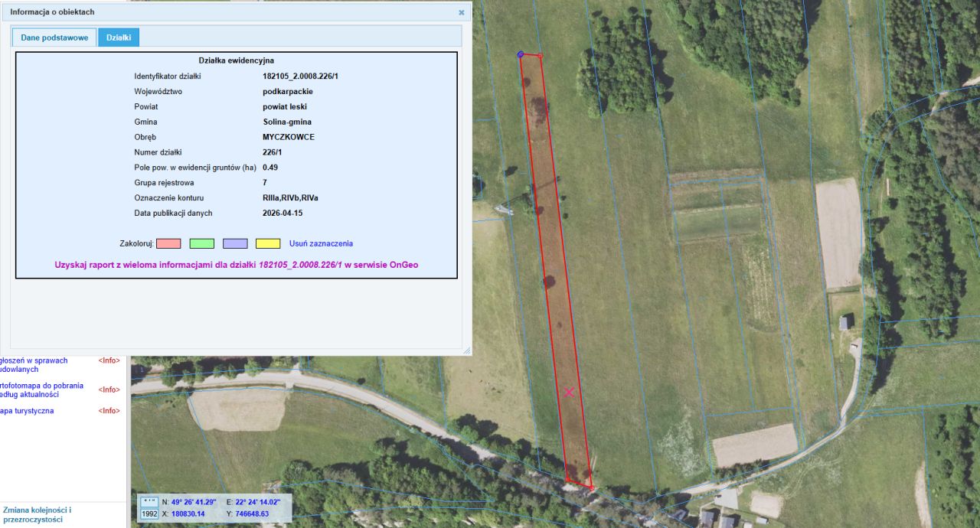The width and height of the screenshot is (980, 528).
Task: Click the N latitude value 49° 26' 41.29"
Action: click(194, 502)
